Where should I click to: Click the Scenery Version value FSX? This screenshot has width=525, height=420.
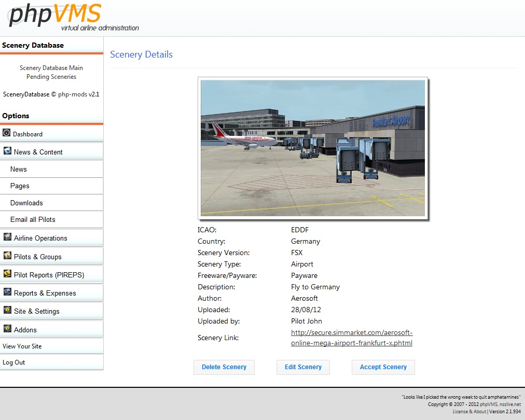(x=297, y=253)
